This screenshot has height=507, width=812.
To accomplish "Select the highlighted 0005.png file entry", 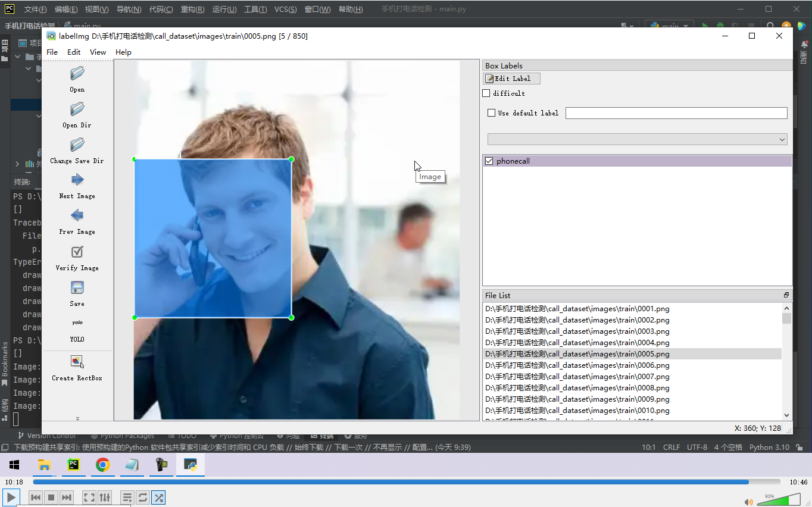I will (x=632, y=354).
